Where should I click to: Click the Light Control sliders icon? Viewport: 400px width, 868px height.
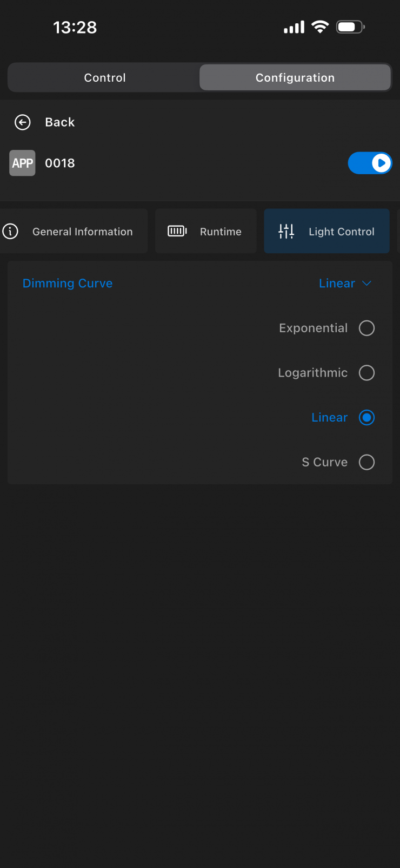click(286, 232)
